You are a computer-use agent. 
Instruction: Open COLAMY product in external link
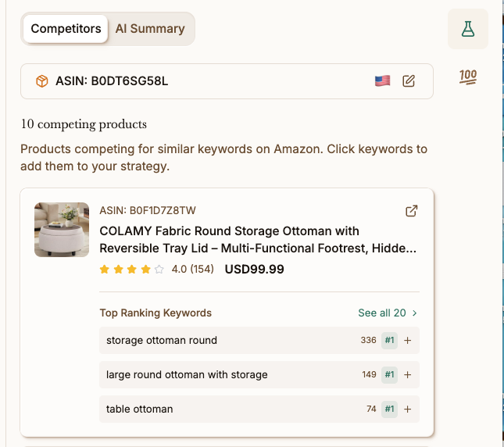(x=411, y=211)
